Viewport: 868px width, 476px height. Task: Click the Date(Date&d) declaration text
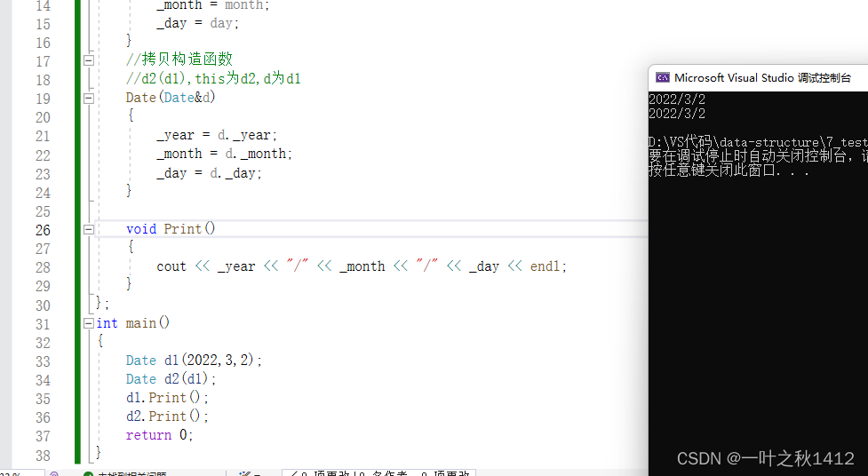click(x=171, y=98)
